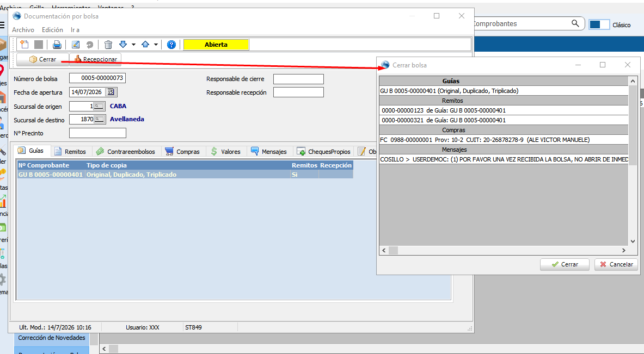This screenshot has height=354, width=644.
Task: Click the Undo toolbar icon
Action: (89, 44)
